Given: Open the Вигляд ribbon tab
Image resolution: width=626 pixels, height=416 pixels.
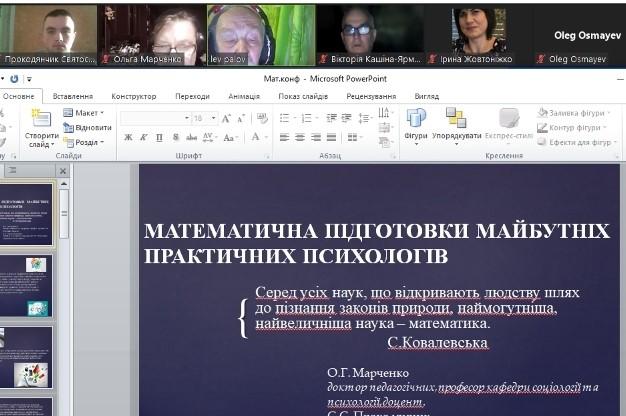Looking at the screenshot, I should tap(427, 96).
